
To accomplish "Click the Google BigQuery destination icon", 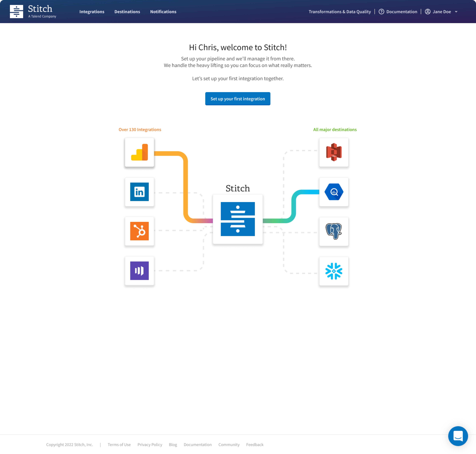I will (x=334, y=192).
